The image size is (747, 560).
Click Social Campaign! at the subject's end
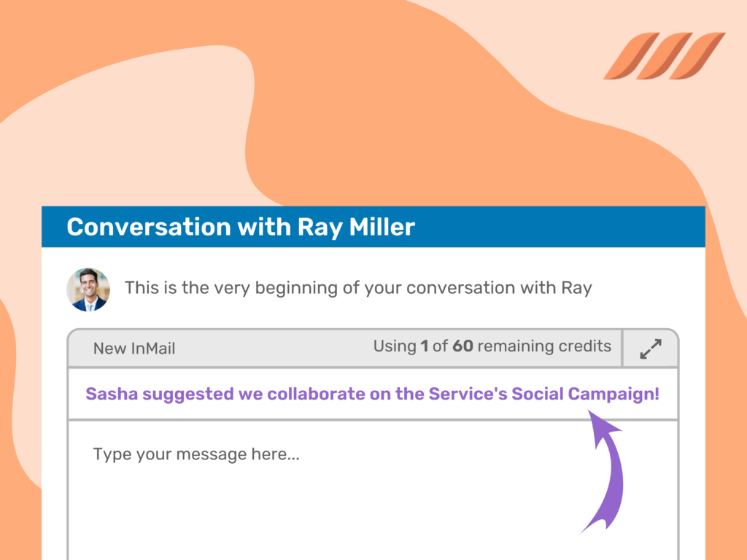click(x=585, y=394)
